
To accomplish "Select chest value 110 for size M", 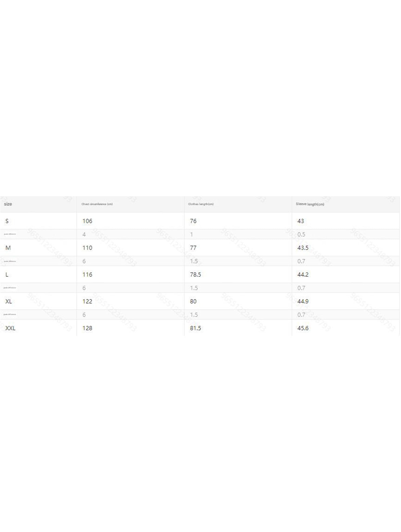I will point(87,248).
